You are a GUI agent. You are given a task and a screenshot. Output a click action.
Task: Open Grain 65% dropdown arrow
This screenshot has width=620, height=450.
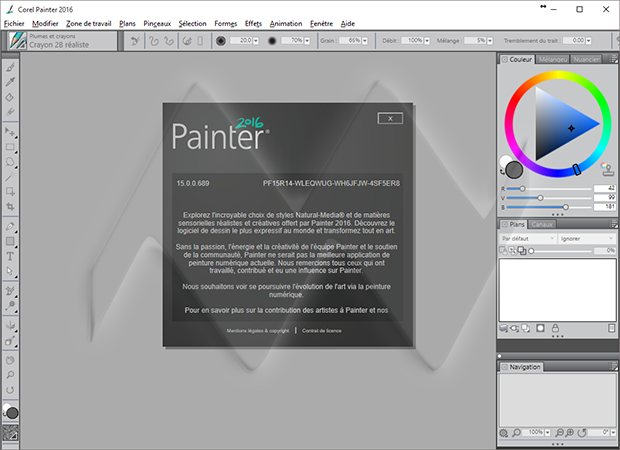(365, 41)
